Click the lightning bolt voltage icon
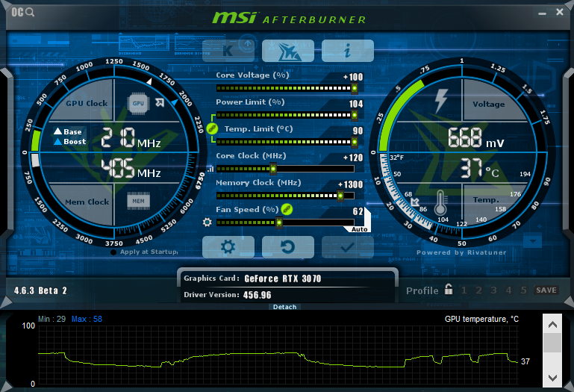 (x=440, y=101)
